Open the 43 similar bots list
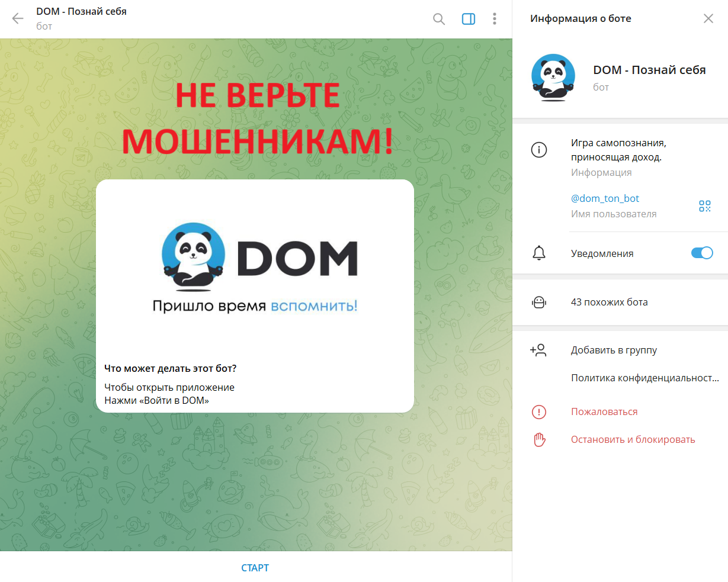The width and height of the screenshot is (728, 582). (x=609, y=302)
